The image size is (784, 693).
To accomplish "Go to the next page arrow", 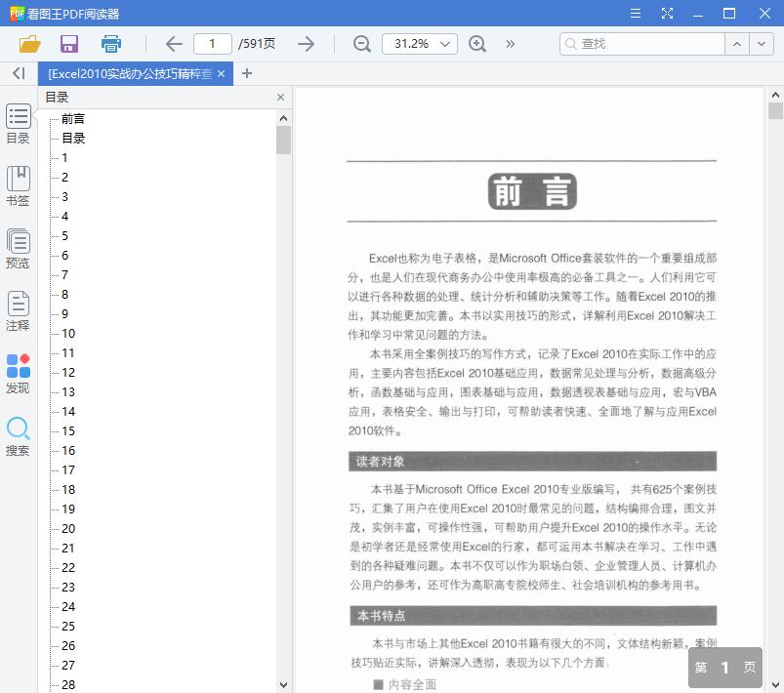I will point(306,44).
